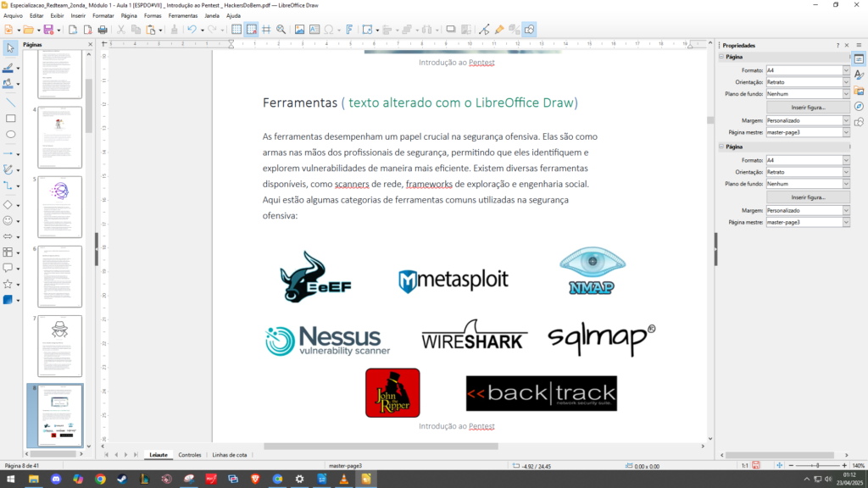868x488 pixels.
Task: Expand the symbol shapes smiley dropdown arrow
Action: click(x=19, y=220)
